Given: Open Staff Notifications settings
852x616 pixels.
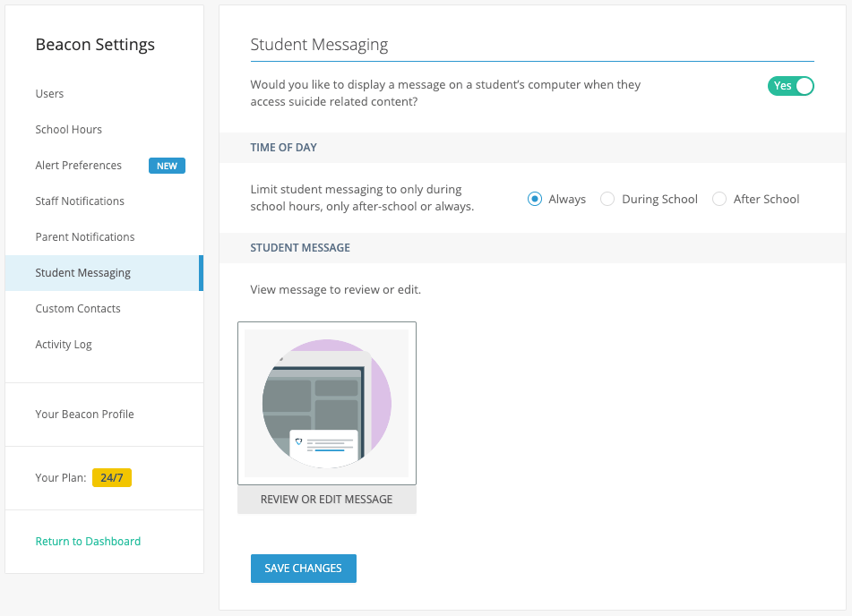Looking at the screenshot, I should 80,201.
